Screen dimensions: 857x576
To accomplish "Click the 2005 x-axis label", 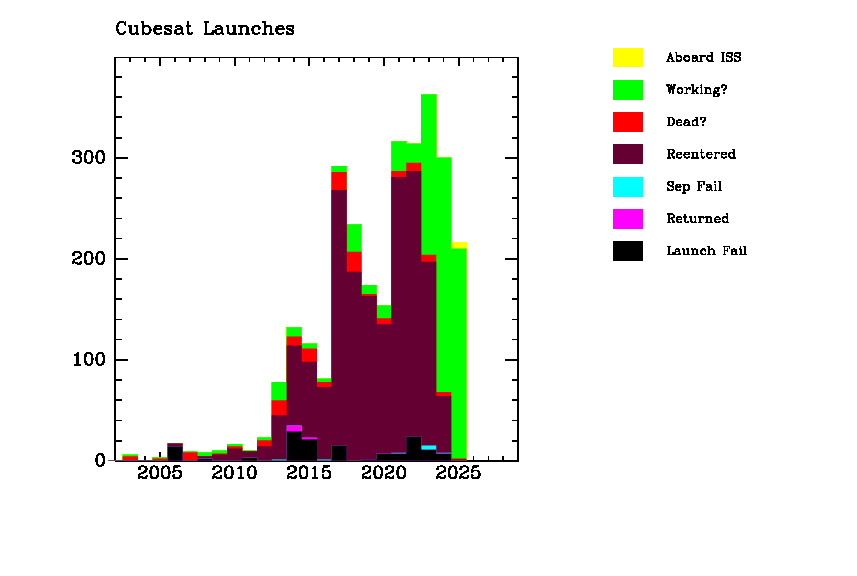I will 159,473.
